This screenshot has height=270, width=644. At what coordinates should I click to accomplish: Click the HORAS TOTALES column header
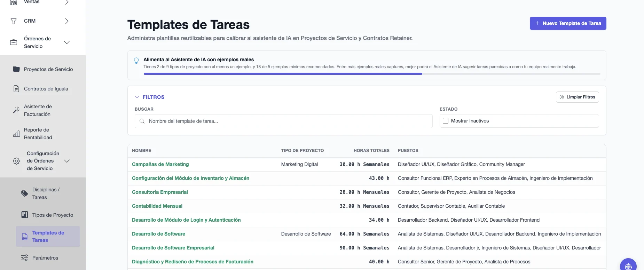click(x=371, y=151)
